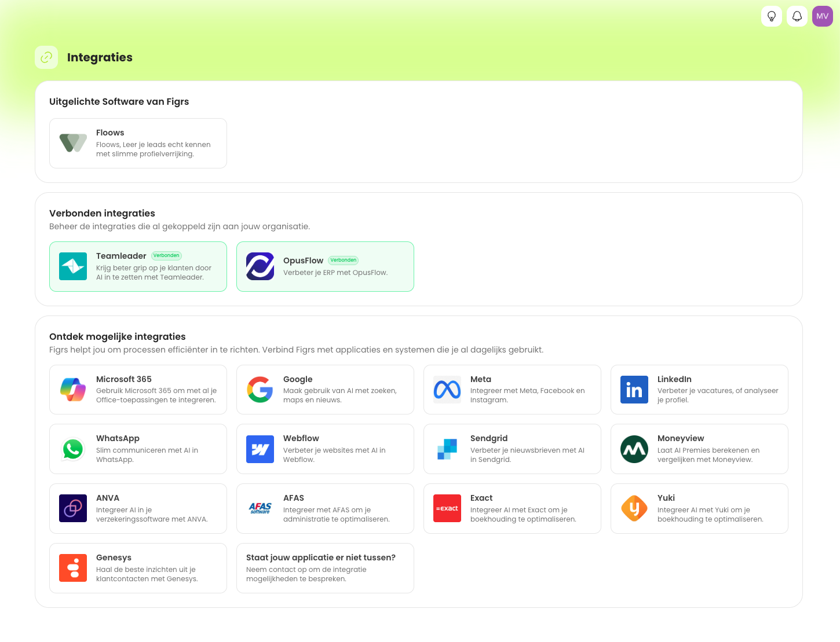This screenshot has width=840, height=642.
Task: Click 'Verbonden integraties' heading
Action: pyautogui.click(x=102, y=213)
